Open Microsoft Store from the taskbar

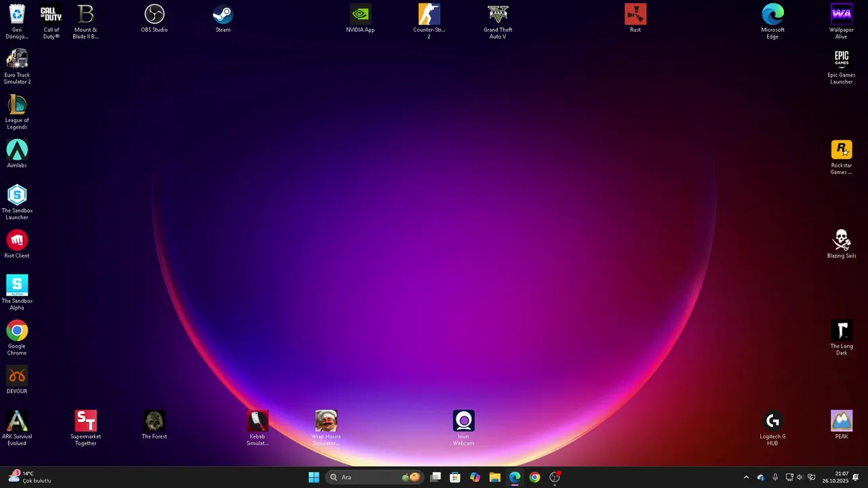455,477
